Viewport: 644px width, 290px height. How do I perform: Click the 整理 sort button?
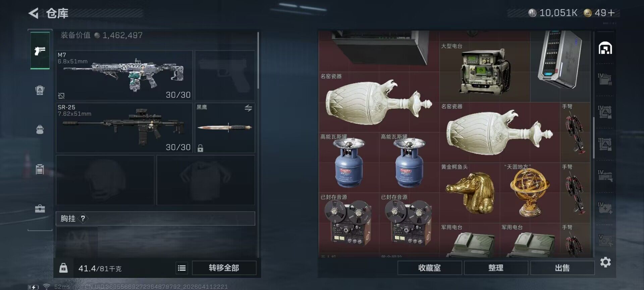pyautogui.click(x=496, y=268)
